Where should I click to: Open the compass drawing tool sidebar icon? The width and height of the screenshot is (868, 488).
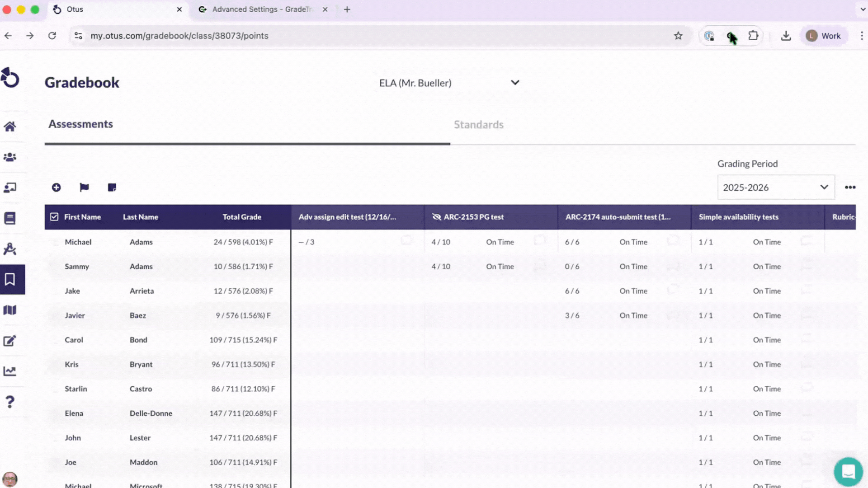point(10,249)
